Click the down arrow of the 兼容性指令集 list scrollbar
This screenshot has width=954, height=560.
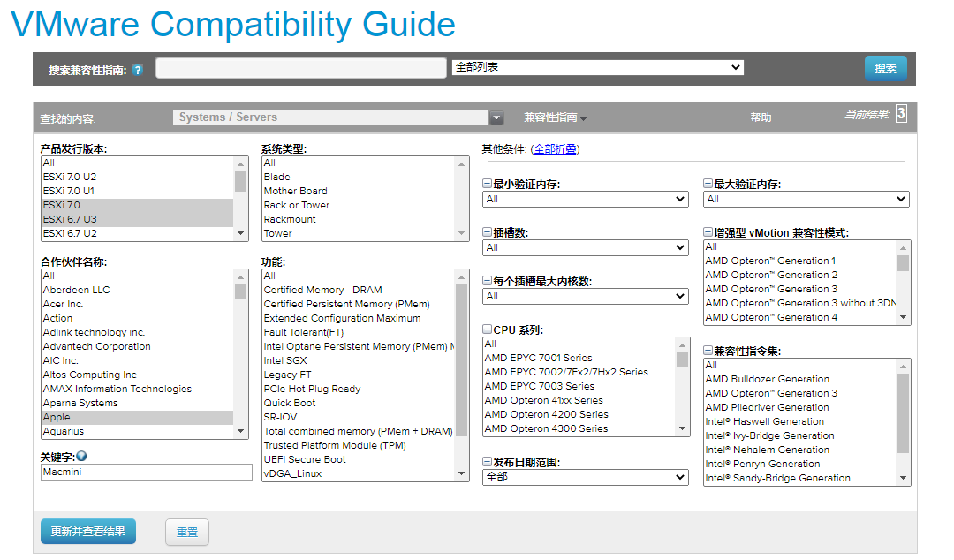tap(904, 478)
